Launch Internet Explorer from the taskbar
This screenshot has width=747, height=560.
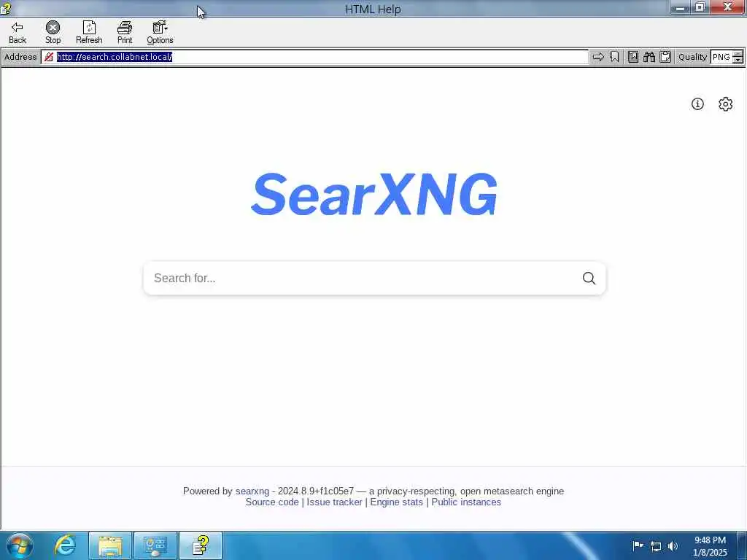coord(65,545)
